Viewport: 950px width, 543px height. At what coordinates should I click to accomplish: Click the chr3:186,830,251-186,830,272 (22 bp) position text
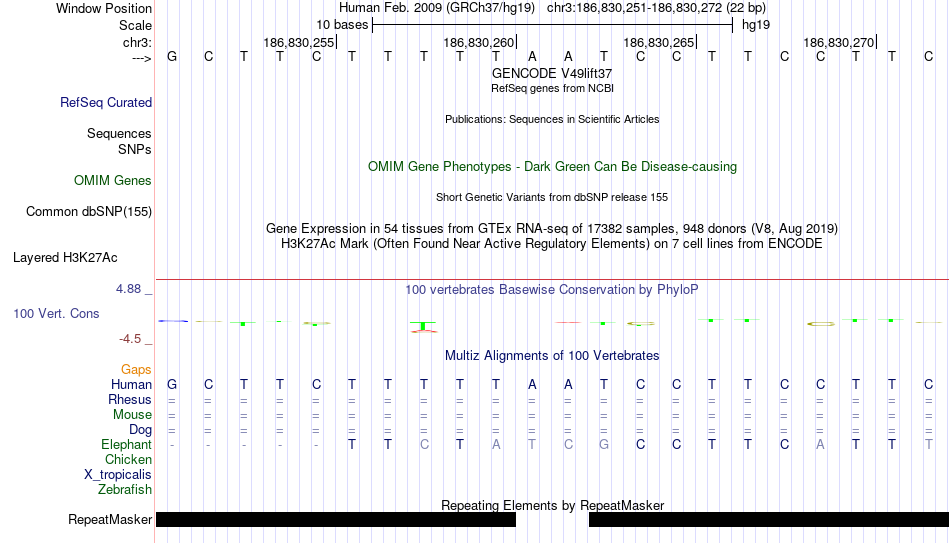[656, 8]
